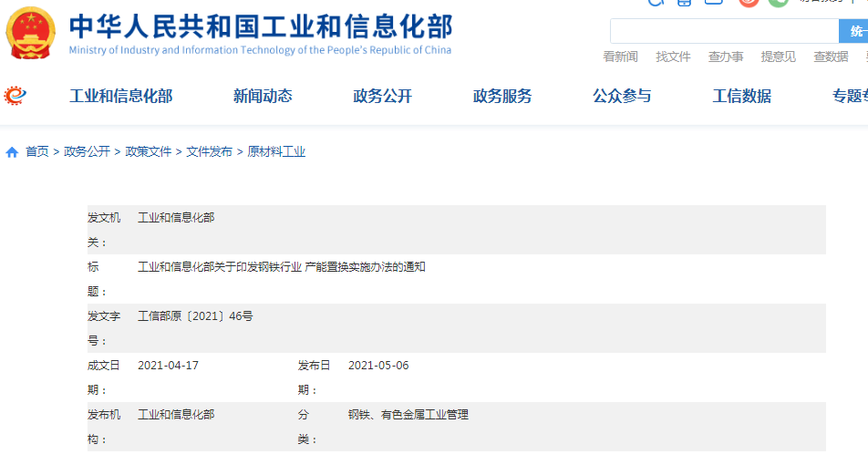Viewport: 868px width, 465px height.
Task: Click the national emblem logo
Action: pos(30,34)
